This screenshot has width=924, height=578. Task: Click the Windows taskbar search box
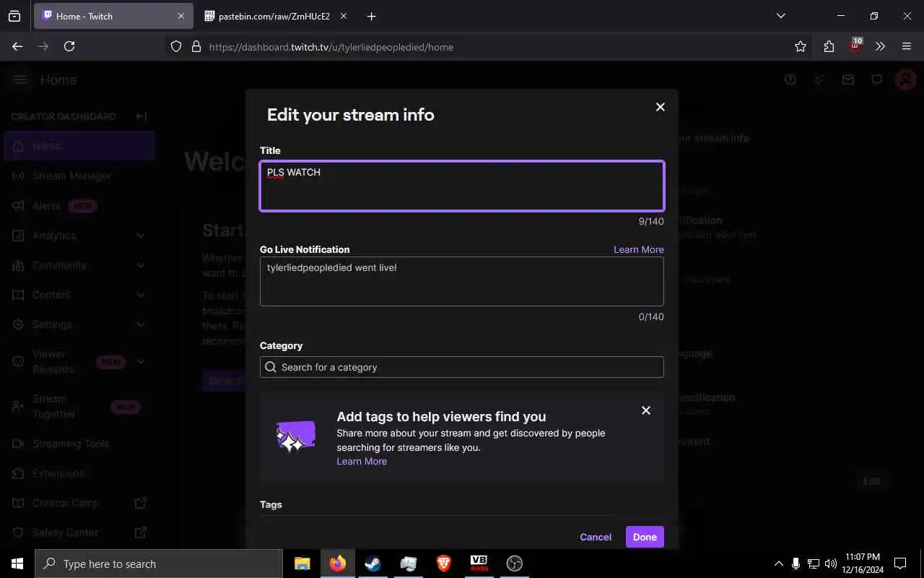tap(159, 564)
